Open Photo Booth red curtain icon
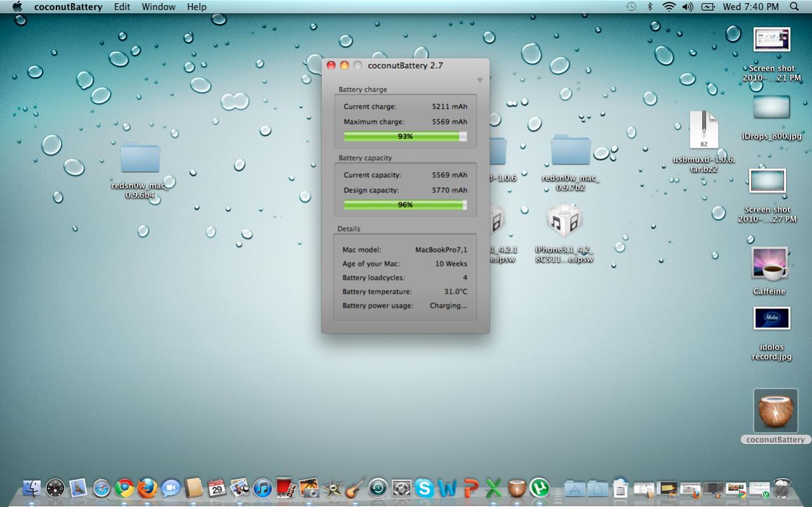This screenshot has height=507, width=812. tap(286, 487)
